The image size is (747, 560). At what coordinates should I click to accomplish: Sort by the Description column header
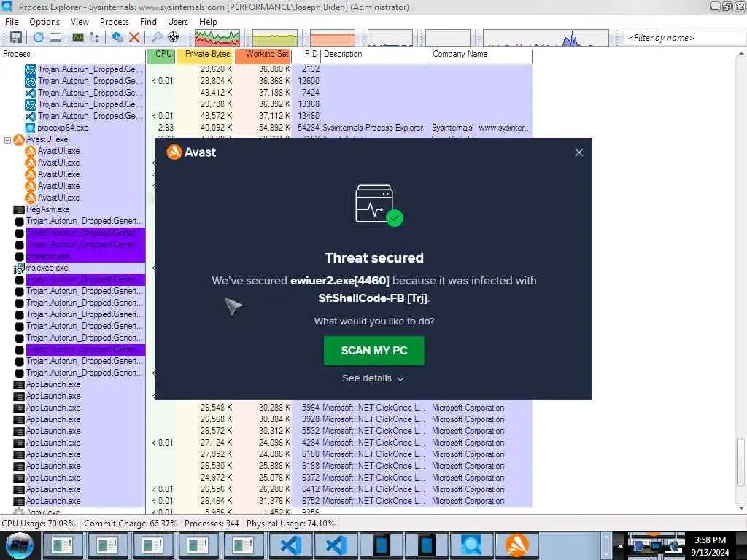(x=376, y=54)
